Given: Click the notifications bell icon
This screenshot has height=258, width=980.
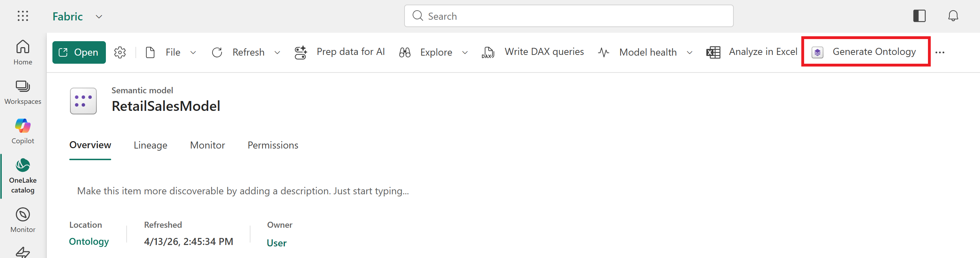Looking at the screenshot, I should point(953,16).
